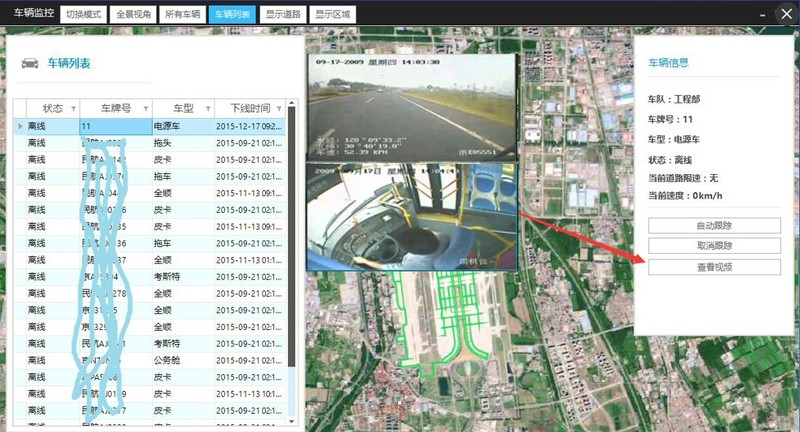The image size is (800, 432).
Task: Toggle 显示道路 overlay
Action: pyautogui.click(x=283, y=14)
